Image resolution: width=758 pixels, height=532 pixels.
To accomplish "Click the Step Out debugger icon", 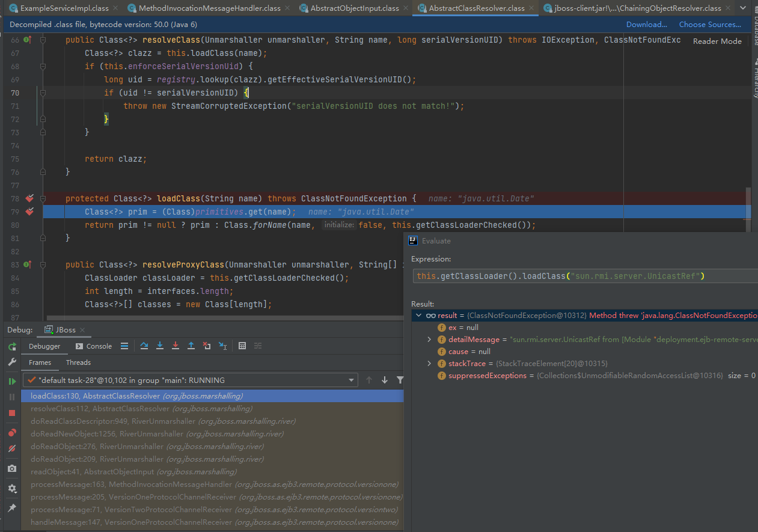I will coord(191,346).
